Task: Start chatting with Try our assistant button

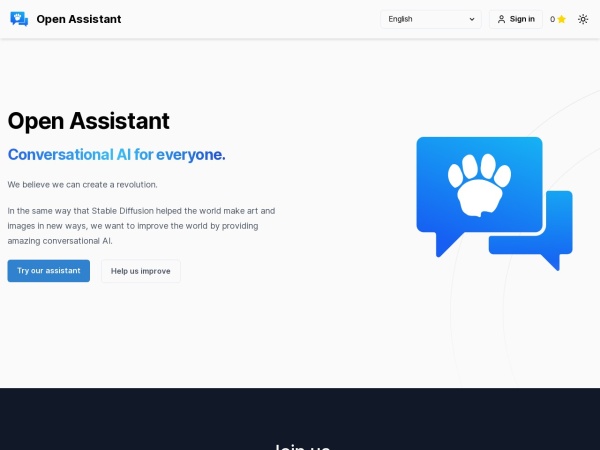Action: click(48, 271)
